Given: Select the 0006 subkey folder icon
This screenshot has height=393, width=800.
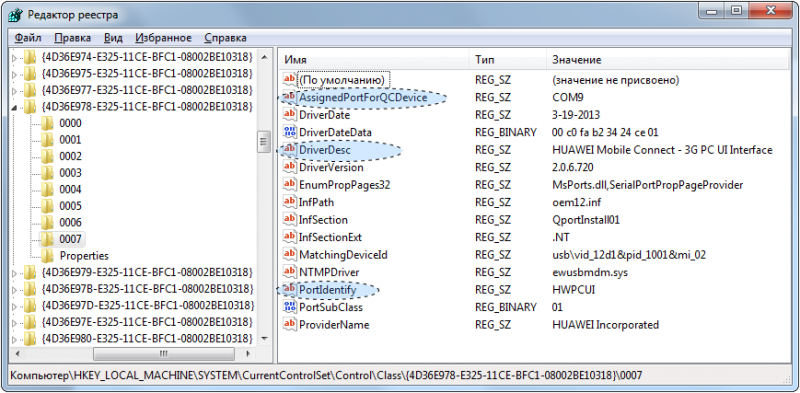Looking at the screenshot, I should [47, 223].
